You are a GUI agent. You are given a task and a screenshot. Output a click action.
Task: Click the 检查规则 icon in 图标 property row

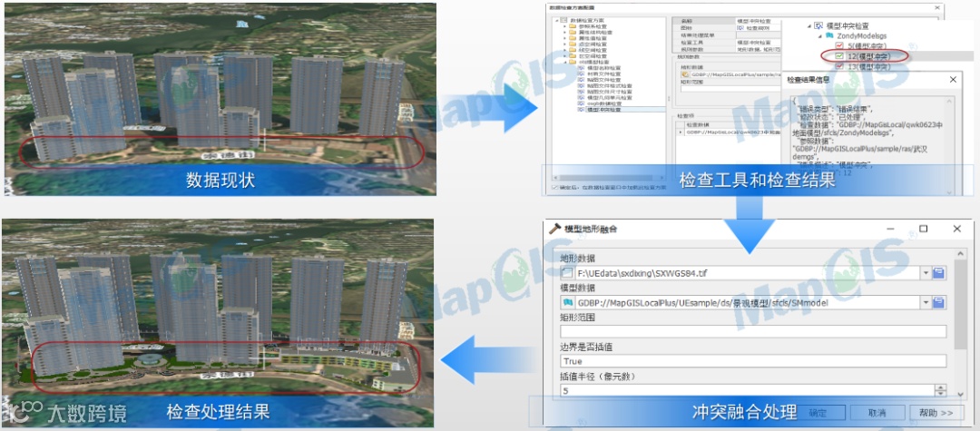740,28
